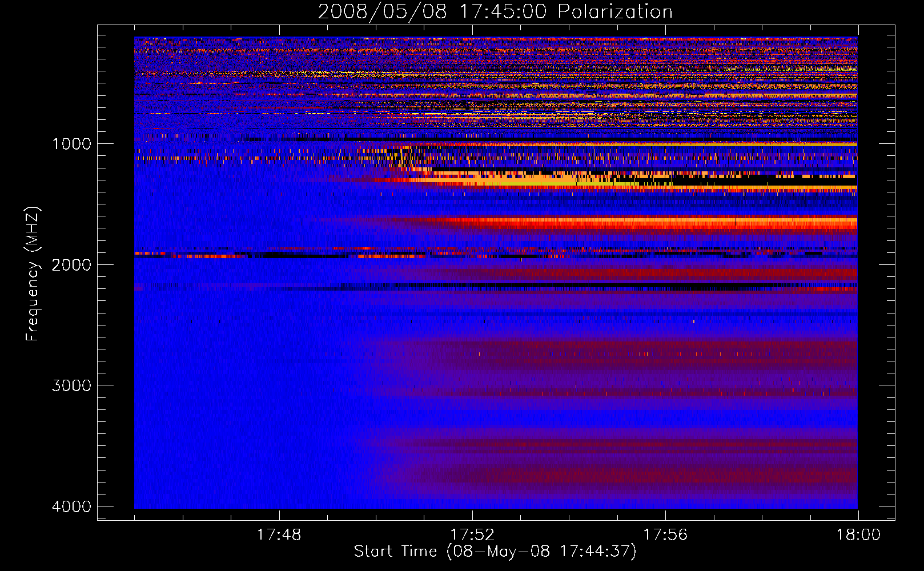This screenshot has width=924, height=571.
Task: Click the 18:00 time tick label
Action: pos(858,535)
